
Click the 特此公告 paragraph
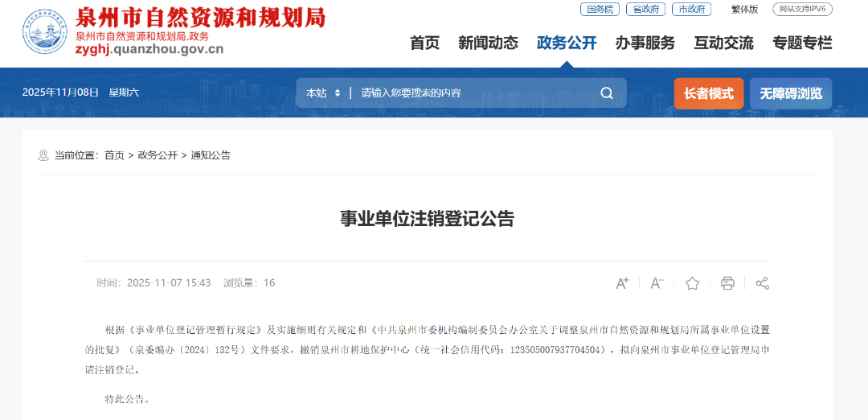[x=127, y=398]
